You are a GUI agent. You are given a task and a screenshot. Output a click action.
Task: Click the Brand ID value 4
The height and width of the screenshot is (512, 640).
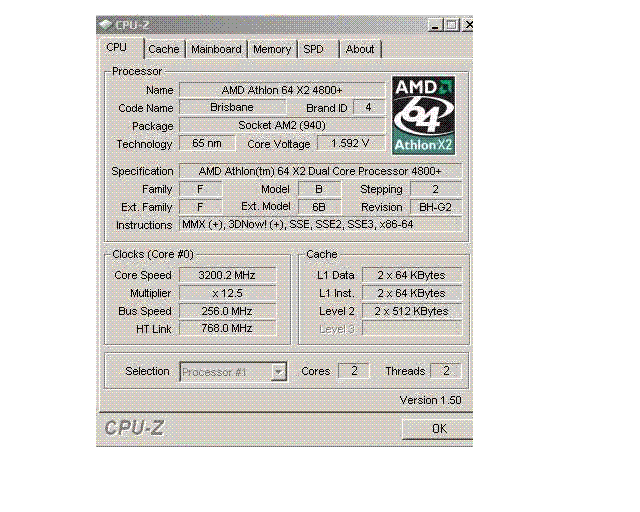369,107
